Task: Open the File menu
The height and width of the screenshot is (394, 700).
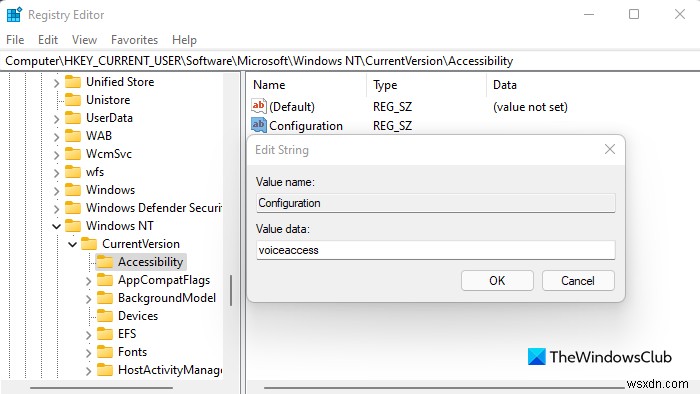Action: click(x=15, y=40)
